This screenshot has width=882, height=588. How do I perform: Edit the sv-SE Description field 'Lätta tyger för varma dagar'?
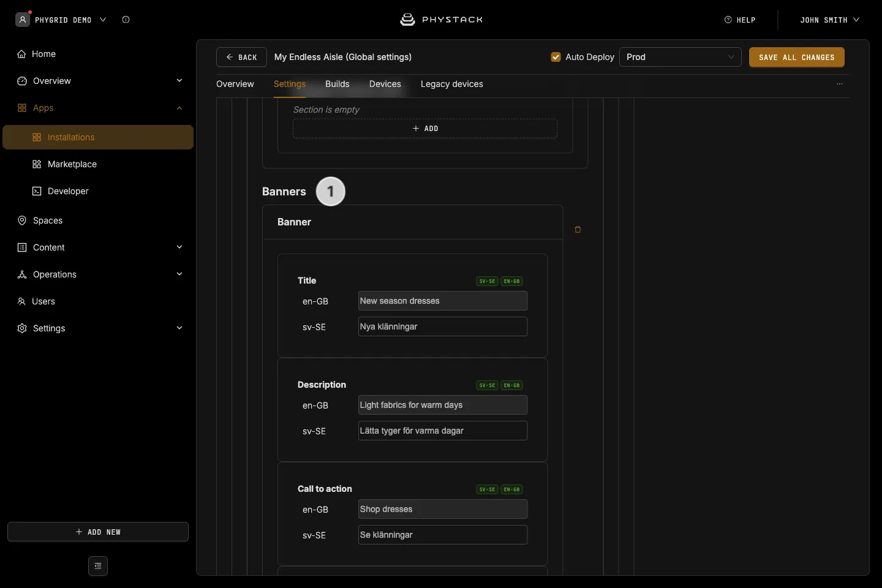pos(443,431)
